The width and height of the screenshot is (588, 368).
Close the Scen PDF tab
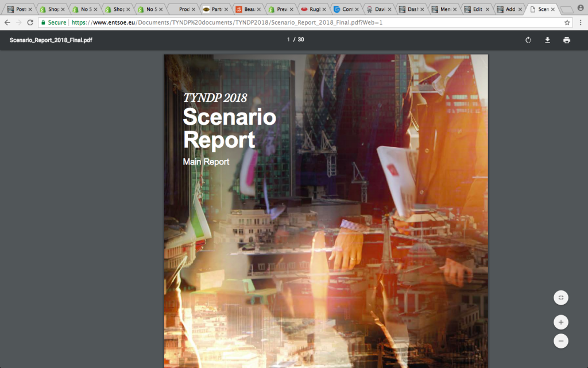(553, 9)
